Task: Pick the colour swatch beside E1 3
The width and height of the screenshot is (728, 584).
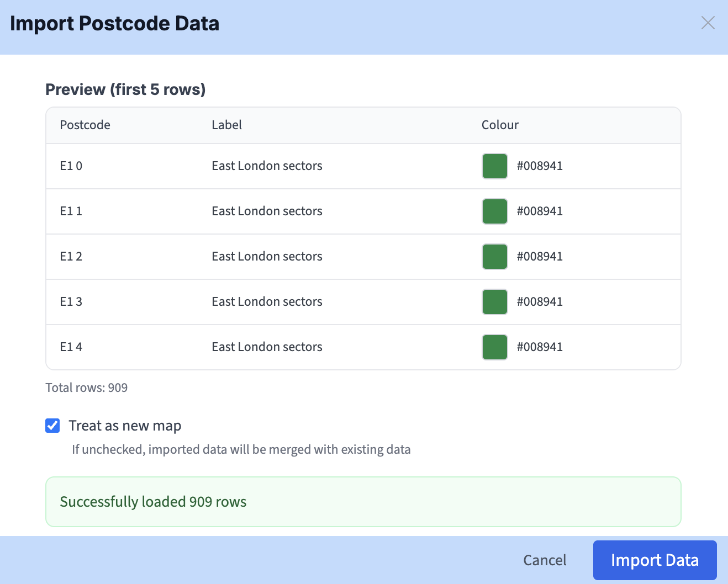Action: tap(494, 302)
